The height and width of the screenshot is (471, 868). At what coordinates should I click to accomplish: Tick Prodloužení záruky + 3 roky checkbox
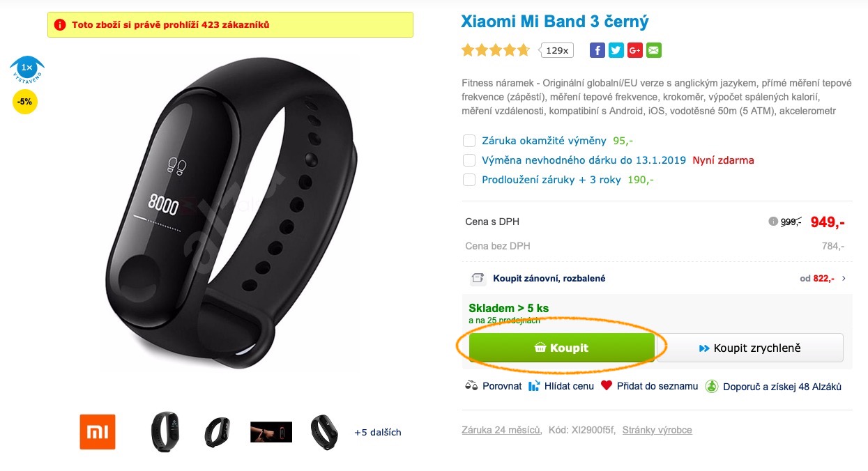click(x=469, y=180)
